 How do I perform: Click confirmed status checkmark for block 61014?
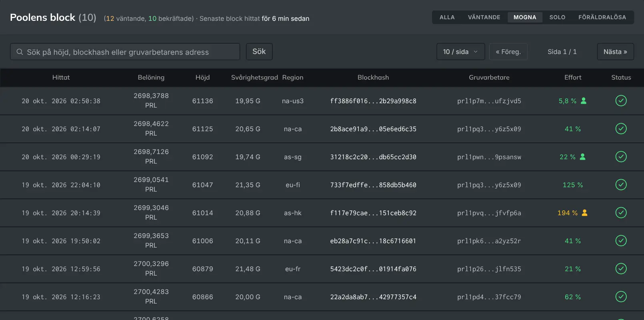pos(621,213)
